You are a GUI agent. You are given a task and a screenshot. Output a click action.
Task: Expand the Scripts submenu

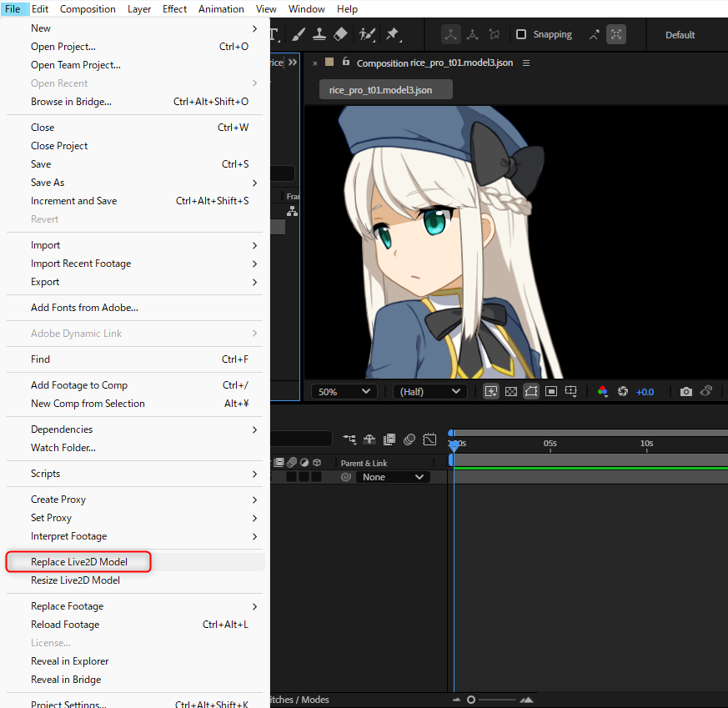click(134, 474)
